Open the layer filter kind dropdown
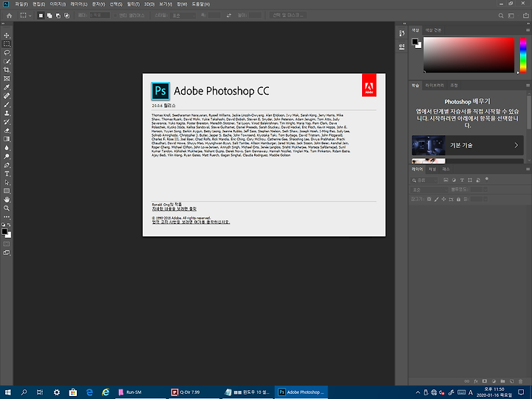 click(x=425, y=180)
